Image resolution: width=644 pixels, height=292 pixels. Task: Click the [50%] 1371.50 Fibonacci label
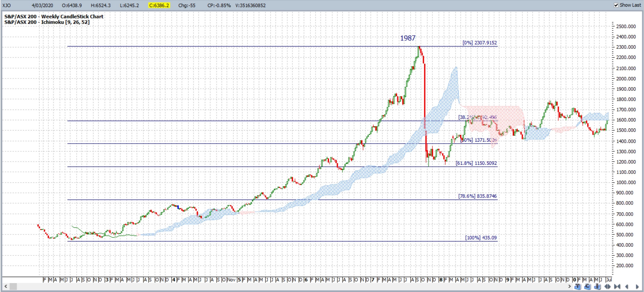[x=478, y=140]
